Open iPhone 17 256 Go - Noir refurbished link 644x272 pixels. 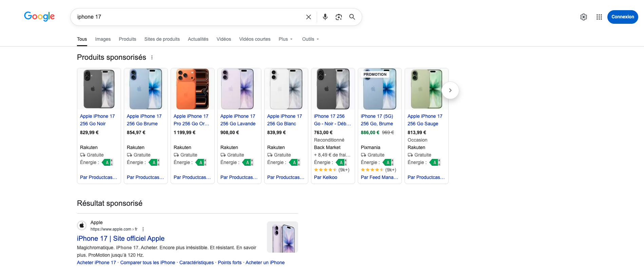pyautogui.click(x=332, y=120)
